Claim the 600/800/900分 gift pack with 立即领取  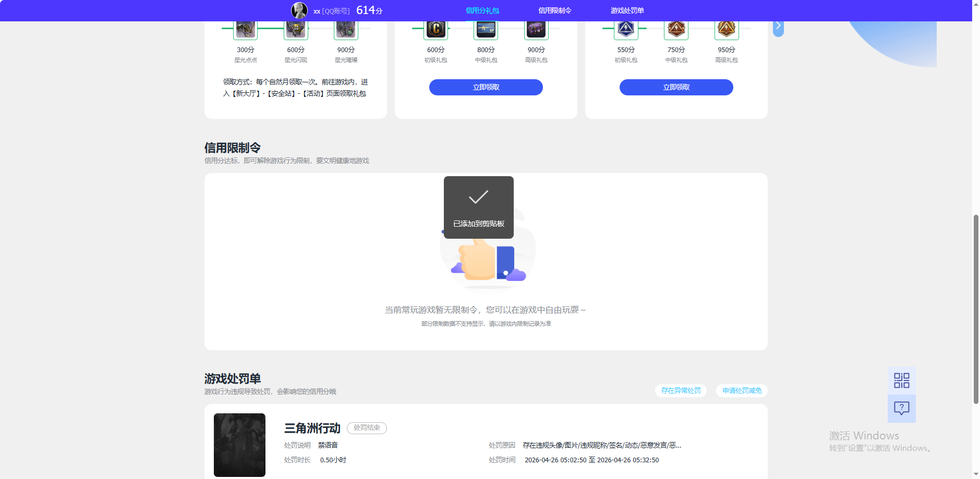(486, 87)
